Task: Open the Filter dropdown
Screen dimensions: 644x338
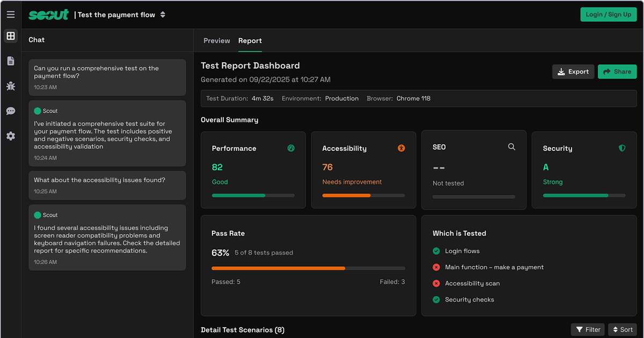Action: tap(588, 329)
